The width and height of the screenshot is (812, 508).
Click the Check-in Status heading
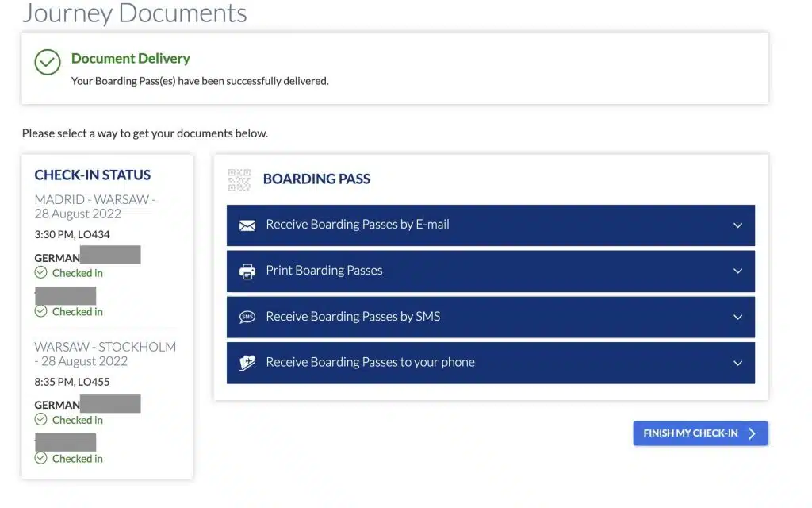93,175
